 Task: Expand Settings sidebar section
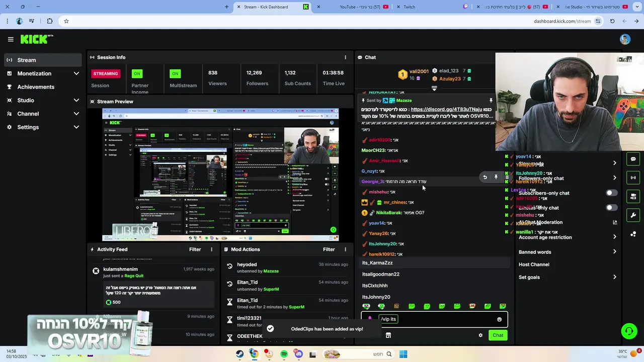click(76, 127)
